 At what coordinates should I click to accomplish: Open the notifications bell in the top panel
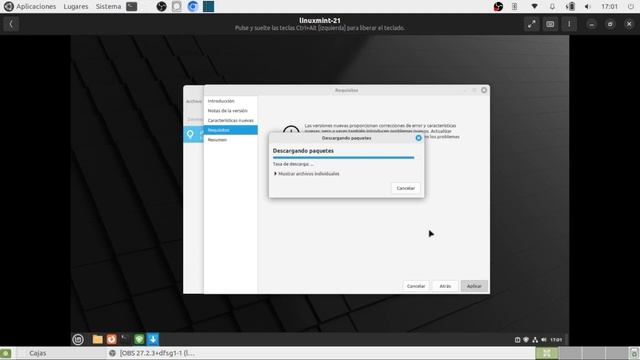tap(552, 7)
